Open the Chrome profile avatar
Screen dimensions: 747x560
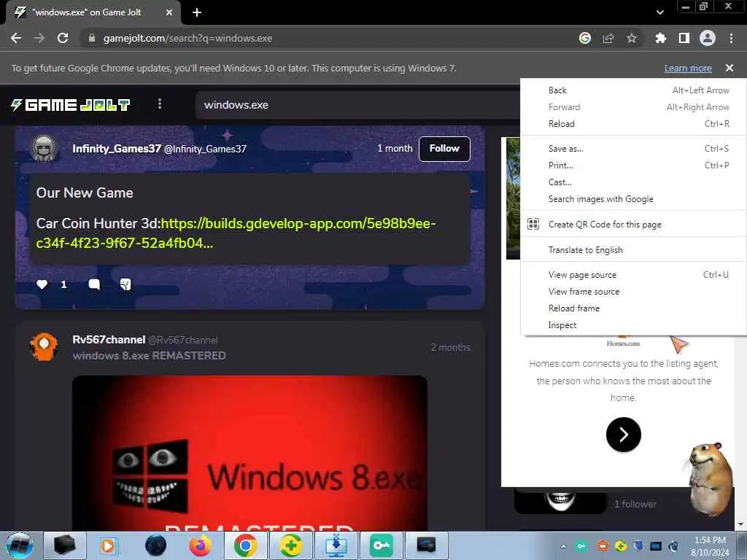pyautogui.click(x=708, y=38)
